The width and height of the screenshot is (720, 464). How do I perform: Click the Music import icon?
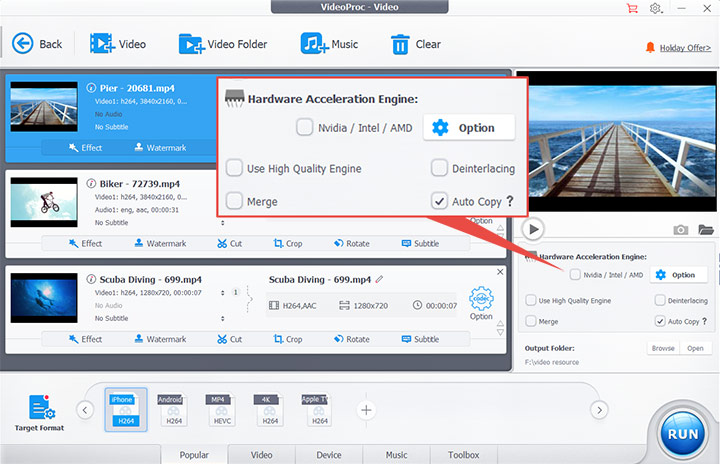(315, 43)
